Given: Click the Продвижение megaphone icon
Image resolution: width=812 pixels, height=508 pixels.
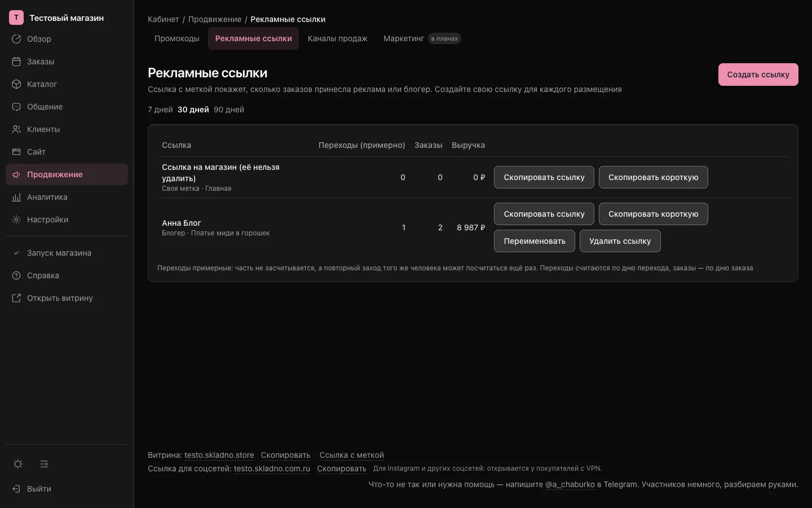Looking at the screenshot, I should [16, 174].
